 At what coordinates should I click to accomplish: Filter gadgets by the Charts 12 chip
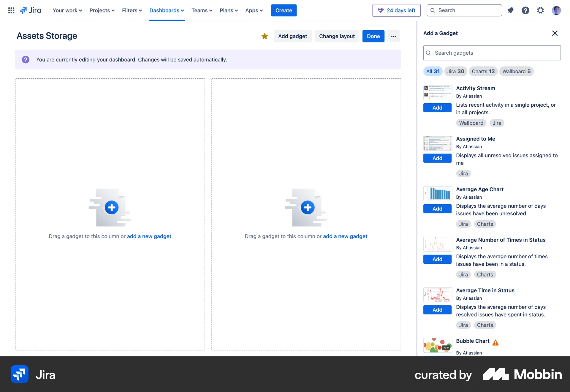tap(483, 71)
